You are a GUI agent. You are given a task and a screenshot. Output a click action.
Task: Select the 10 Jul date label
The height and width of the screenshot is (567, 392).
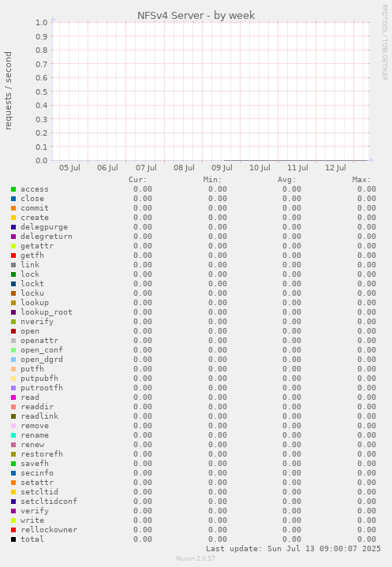click(259, 168)
